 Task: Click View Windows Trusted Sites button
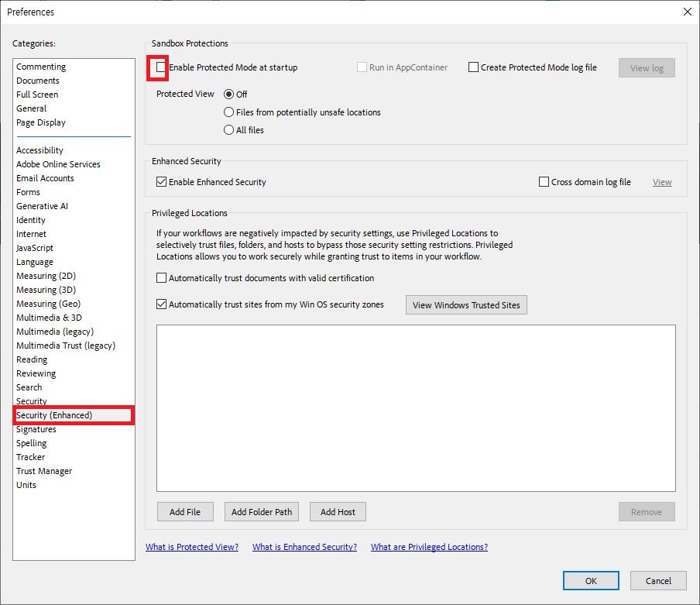click(466, 305)
